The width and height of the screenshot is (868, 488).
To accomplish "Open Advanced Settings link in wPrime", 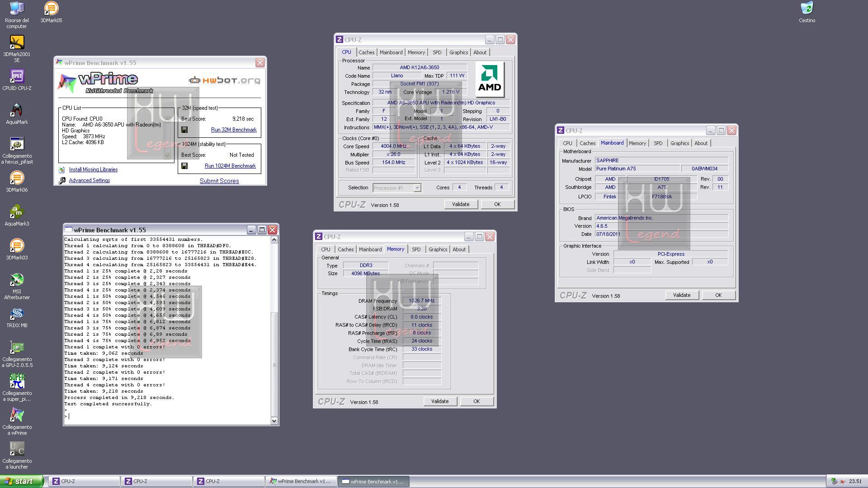I will pos(90,180).
